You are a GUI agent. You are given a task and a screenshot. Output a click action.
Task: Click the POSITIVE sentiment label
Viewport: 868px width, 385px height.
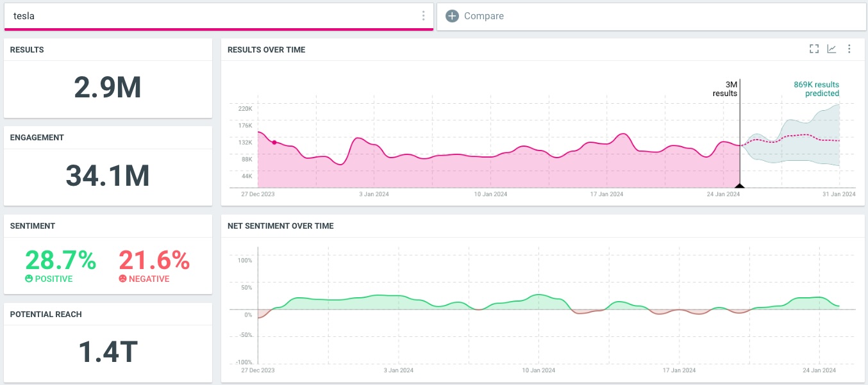(x=54, y=279)
